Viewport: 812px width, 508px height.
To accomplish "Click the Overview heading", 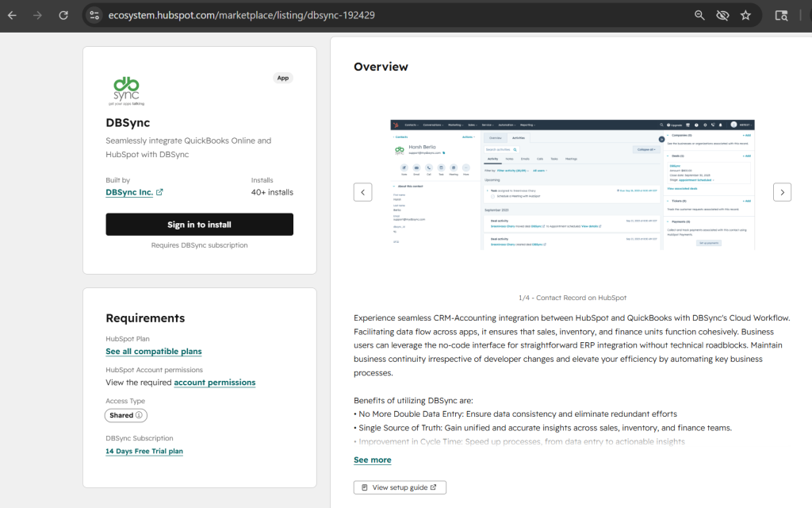I will click(381, 67).
